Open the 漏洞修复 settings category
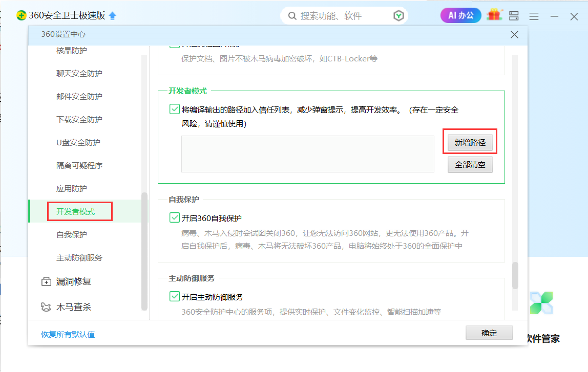The height and width of the screenshot is (372, 588). tap(67, 281)
